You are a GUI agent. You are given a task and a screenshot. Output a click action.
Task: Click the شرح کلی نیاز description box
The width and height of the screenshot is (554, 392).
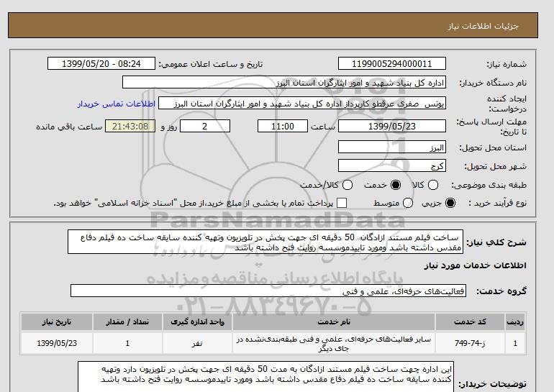click(265, 242)
